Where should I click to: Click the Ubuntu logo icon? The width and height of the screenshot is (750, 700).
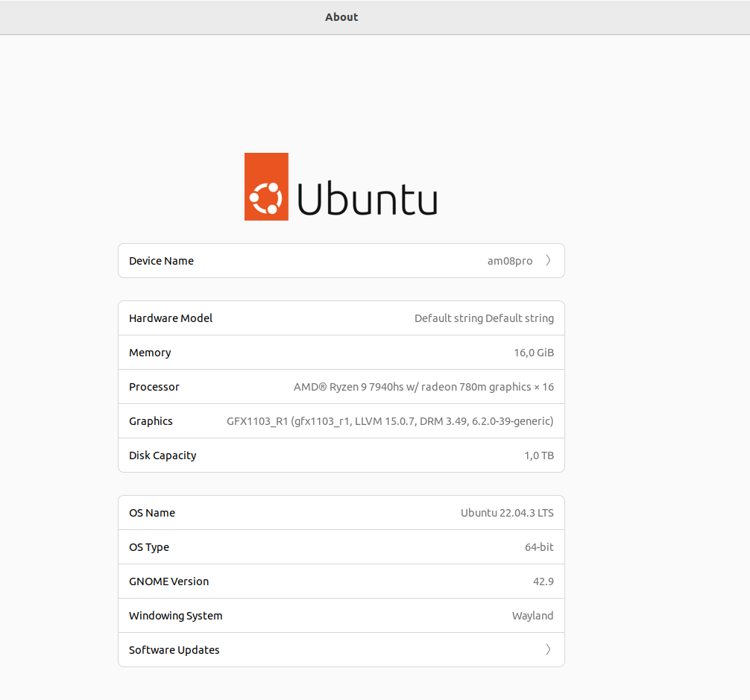coord(266,186)
